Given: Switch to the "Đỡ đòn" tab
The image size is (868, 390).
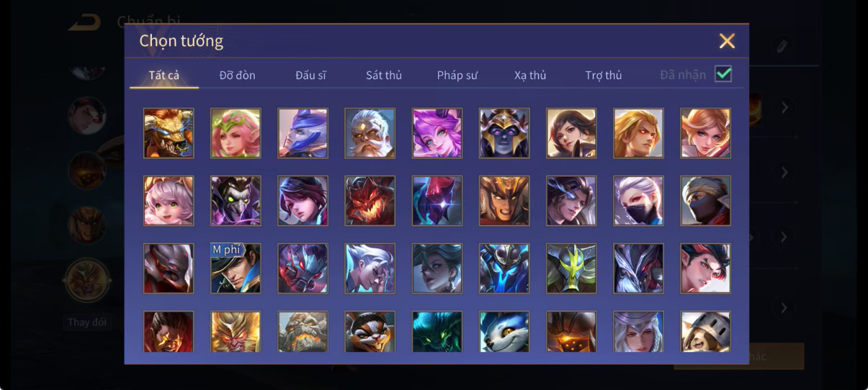Looking at the screenshot, I should click(x=238, y=75).
